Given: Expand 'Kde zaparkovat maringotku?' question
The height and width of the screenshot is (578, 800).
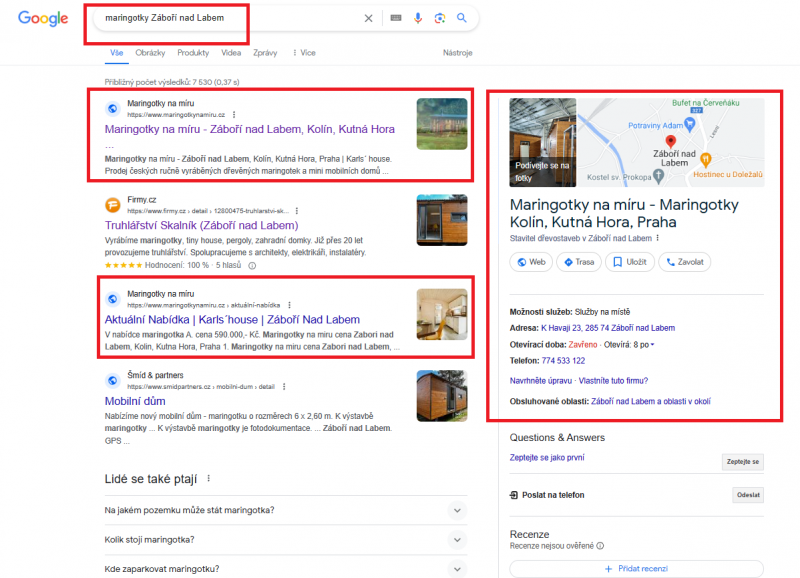Looking at the screenshot, I should (x=286, y=569).
